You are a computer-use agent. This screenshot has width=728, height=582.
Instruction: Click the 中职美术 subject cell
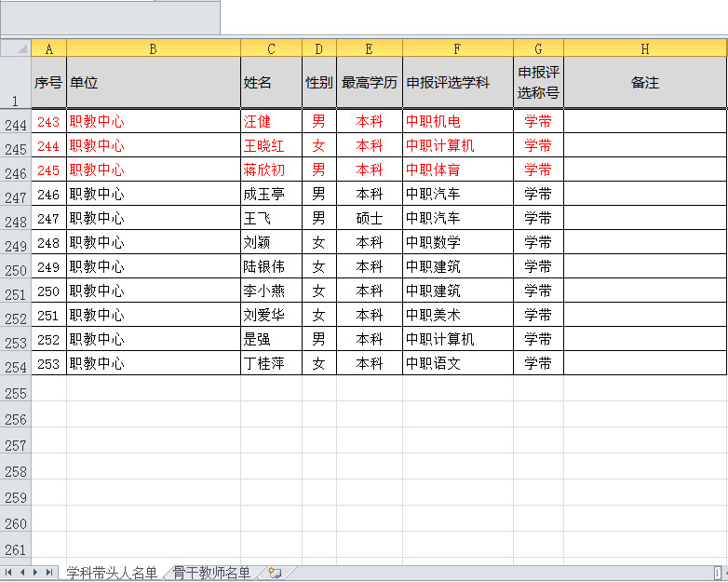[x=457, y=315]
